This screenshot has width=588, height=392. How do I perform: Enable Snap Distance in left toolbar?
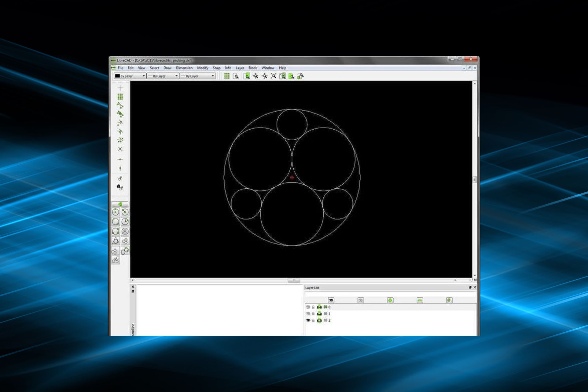120,140
